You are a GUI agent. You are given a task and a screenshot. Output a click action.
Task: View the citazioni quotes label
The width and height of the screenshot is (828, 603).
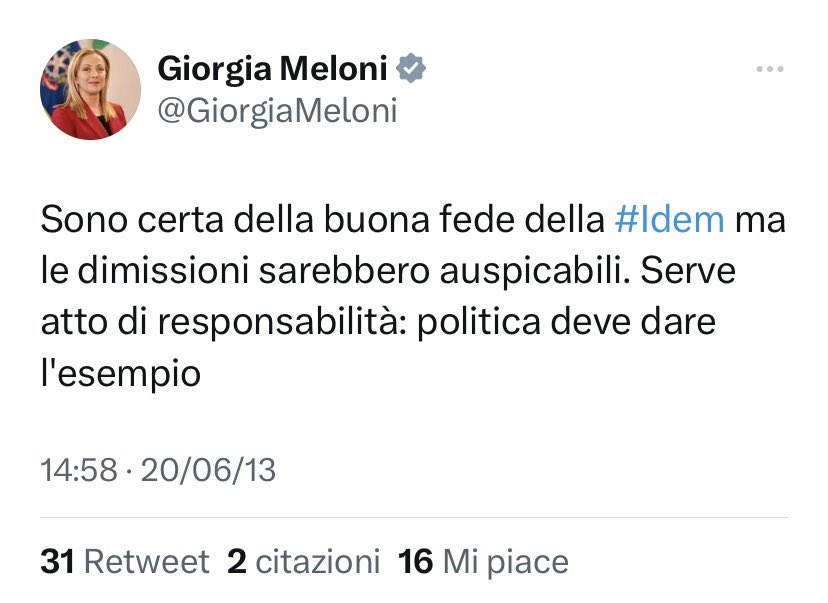tap(318, 562)
